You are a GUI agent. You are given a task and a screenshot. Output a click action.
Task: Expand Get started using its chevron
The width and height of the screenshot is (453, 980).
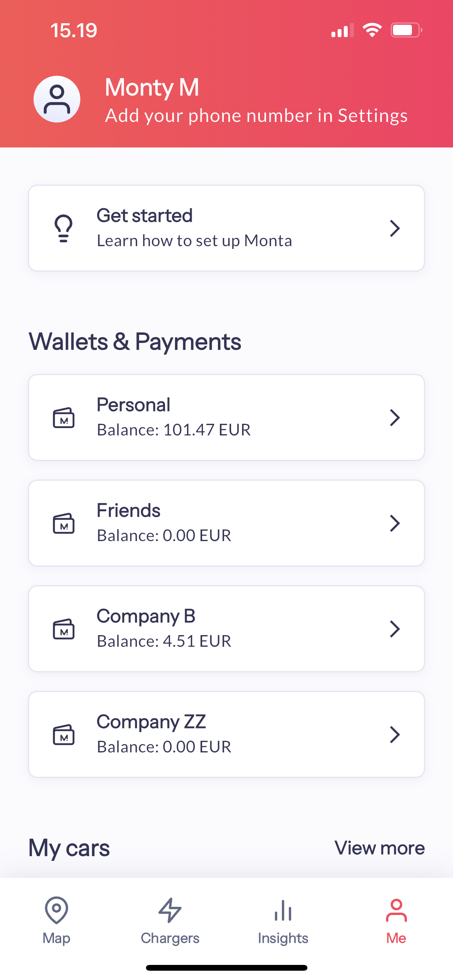click(395, 228)
